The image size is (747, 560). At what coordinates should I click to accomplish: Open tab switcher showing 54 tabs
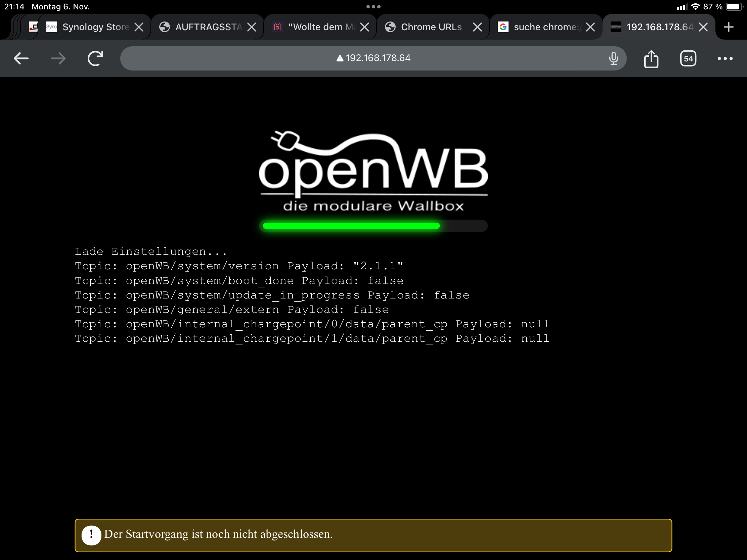688,59
